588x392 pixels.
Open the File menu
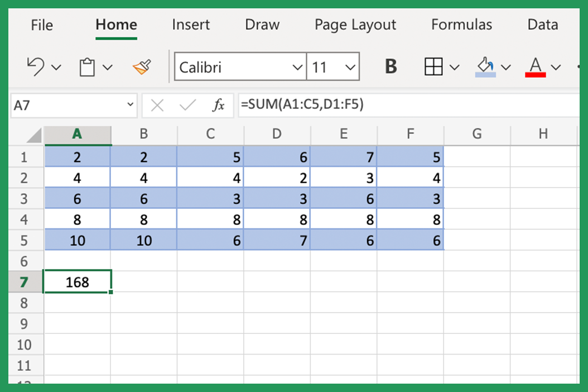[x=42, y=25]
